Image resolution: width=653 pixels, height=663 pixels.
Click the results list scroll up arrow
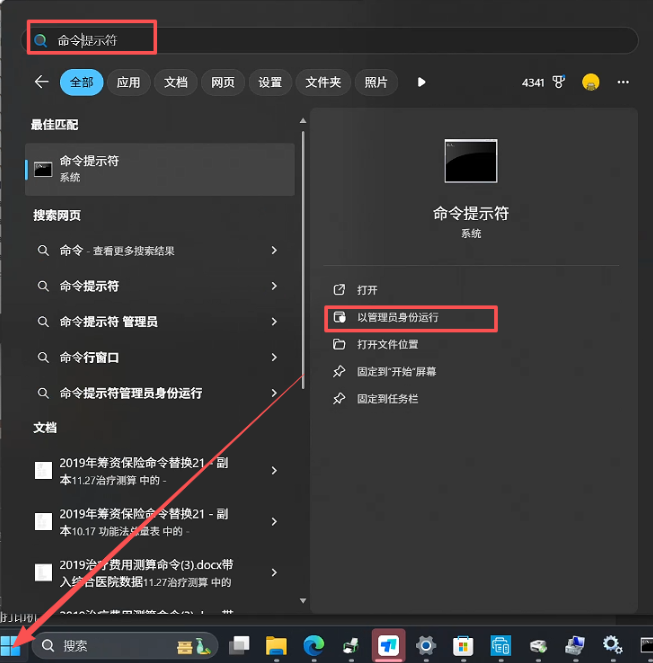pyautogui.click(x=303, y=121)
